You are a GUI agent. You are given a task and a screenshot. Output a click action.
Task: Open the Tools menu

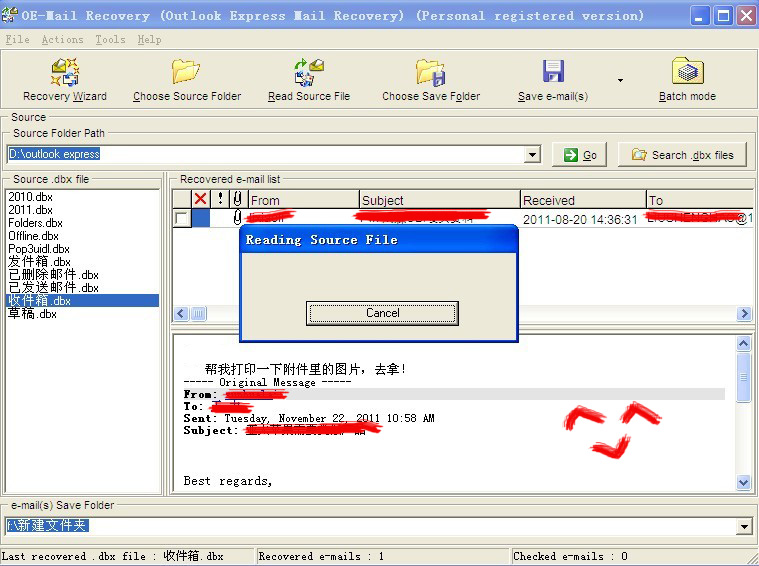pyautogui.click(x=110, y=39)
